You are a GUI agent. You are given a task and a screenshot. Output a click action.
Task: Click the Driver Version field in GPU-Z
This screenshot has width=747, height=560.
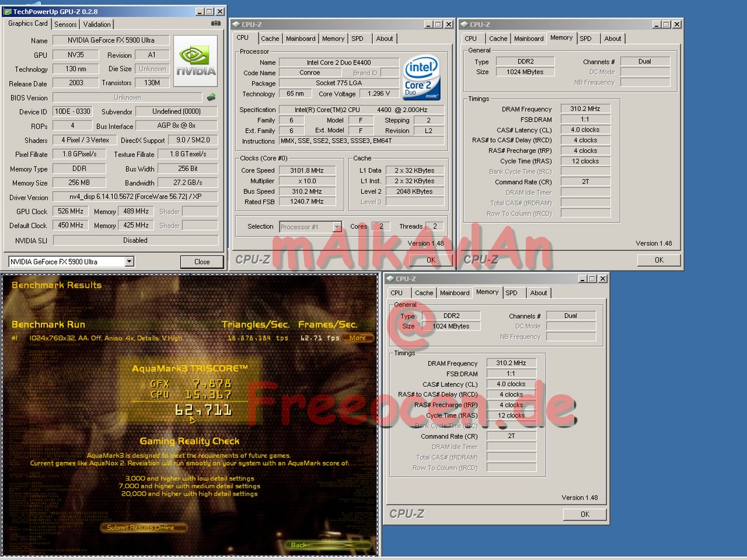coord(136,196)
